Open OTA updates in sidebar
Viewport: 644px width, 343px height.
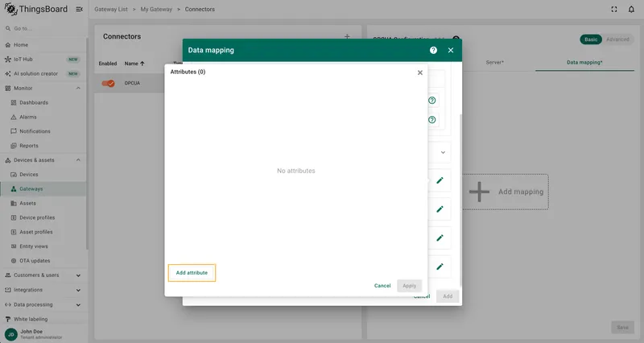click(x=43, y=260)
